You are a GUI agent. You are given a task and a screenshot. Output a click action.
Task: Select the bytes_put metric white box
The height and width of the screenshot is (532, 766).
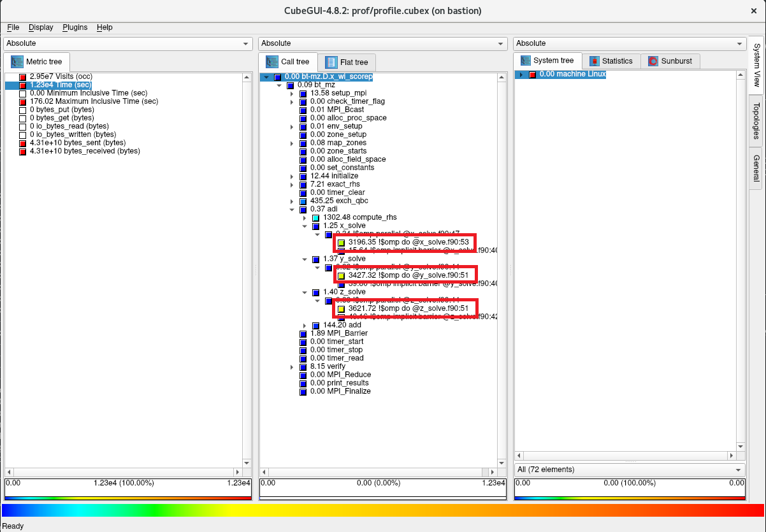[23, 110]
